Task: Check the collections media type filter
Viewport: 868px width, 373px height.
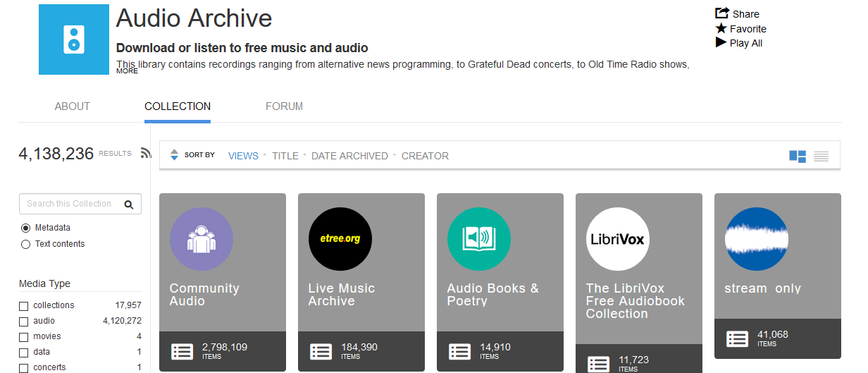Action: [24, 306]
